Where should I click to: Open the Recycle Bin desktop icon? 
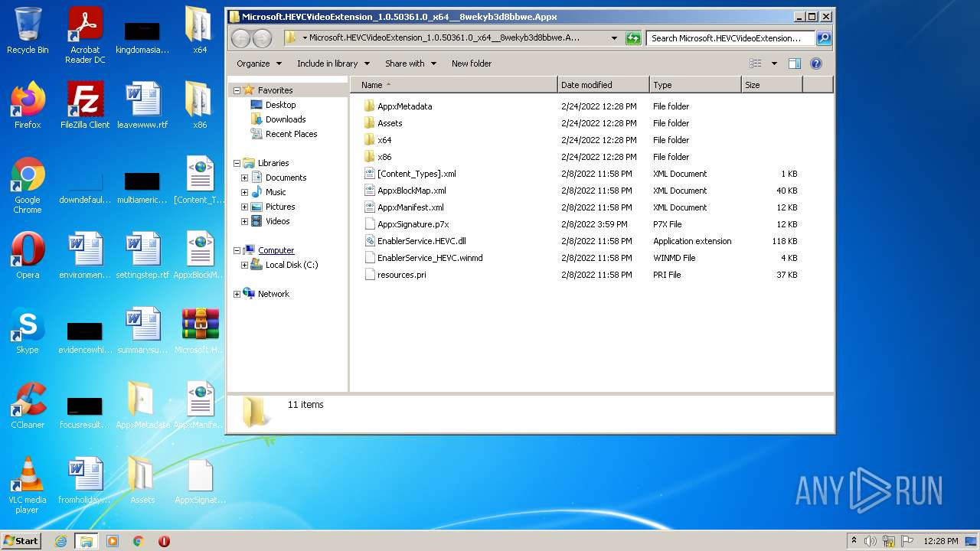pyautogui.click(x=28, y=31)
